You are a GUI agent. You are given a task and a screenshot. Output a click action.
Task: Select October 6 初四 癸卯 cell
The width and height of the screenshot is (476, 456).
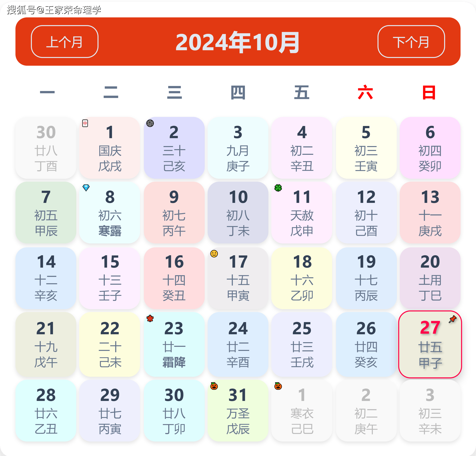(430, 148)
